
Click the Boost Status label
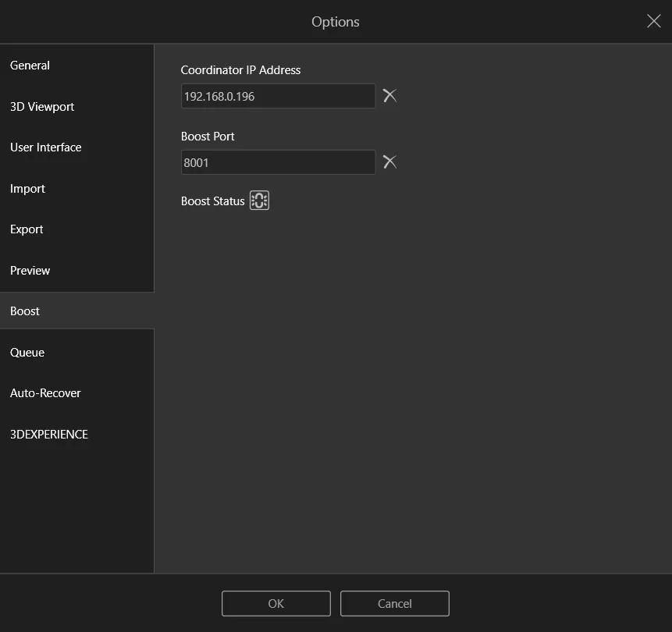(x=212, y=201)
